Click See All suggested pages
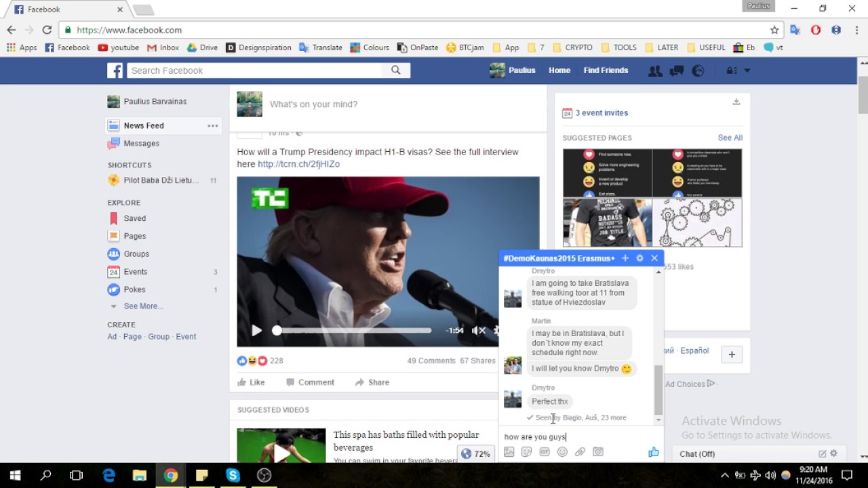This screenshot has height=488, width=868. 730,138
